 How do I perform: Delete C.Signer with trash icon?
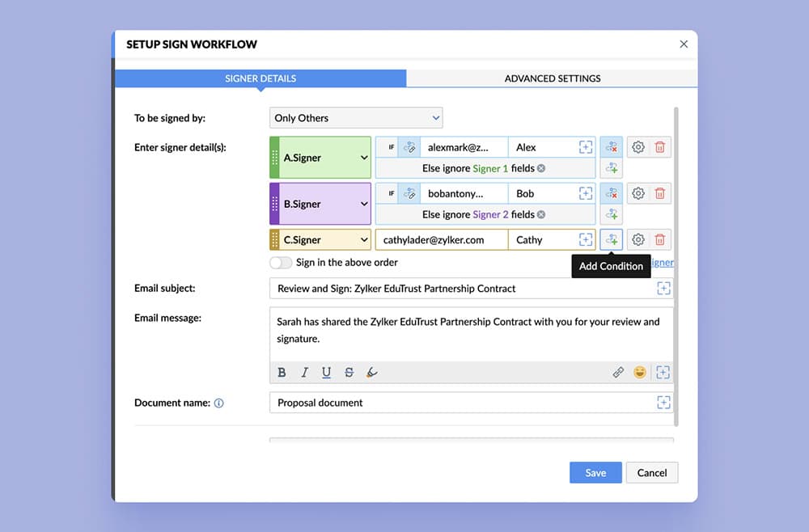pos(660,239)
